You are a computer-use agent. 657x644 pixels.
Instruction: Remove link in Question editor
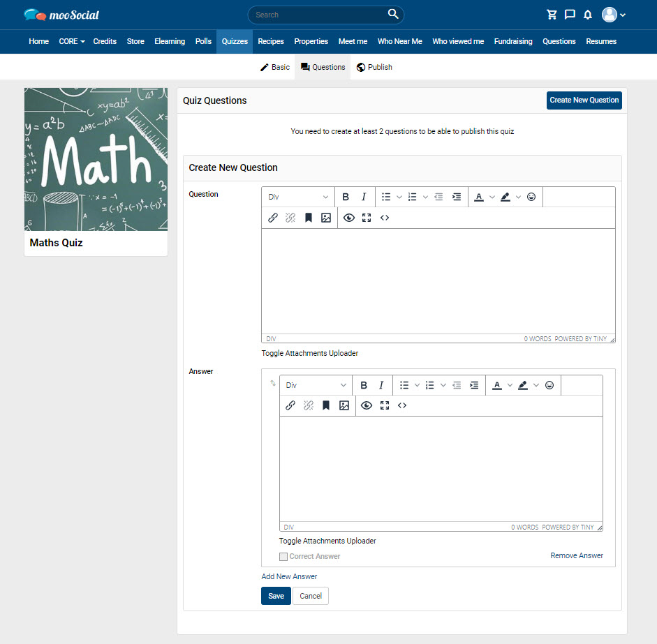point(290,218)
